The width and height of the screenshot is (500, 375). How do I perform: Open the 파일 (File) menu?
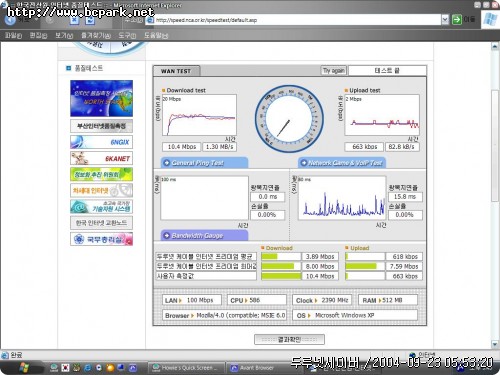pyautogui.click(x=13, y=35)
